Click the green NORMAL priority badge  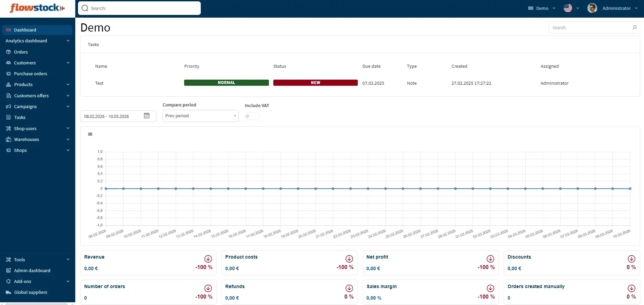pos(226,83)
